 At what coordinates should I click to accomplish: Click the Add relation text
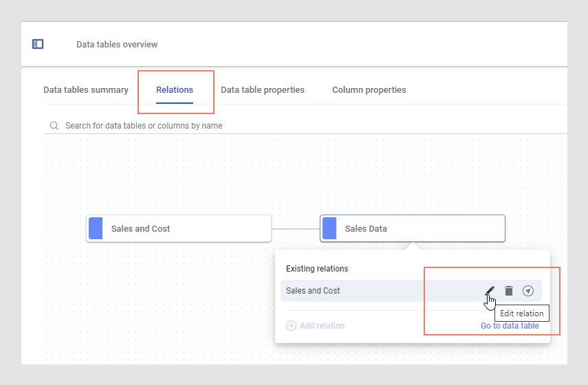click(x=322, y=326)
